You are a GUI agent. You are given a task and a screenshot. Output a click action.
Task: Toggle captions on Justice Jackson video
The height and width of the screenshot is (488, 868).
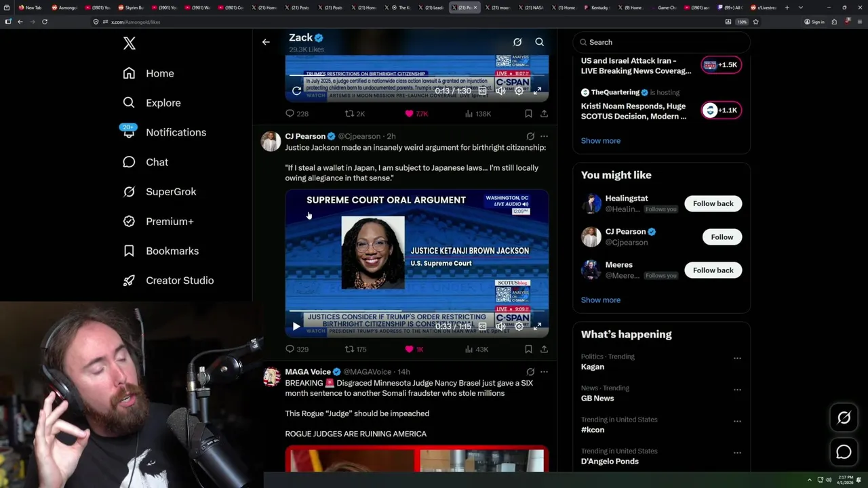(482, 326)
